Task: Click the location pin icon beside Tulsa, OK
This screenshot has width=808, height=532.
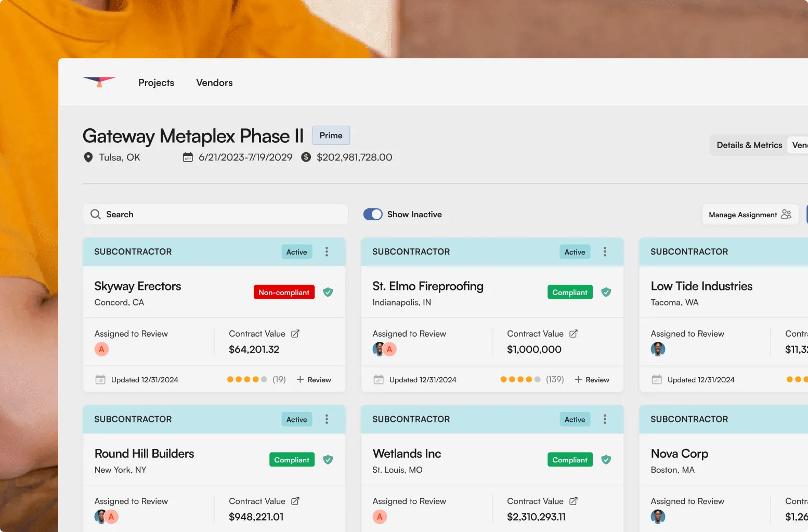Action: 88,157
